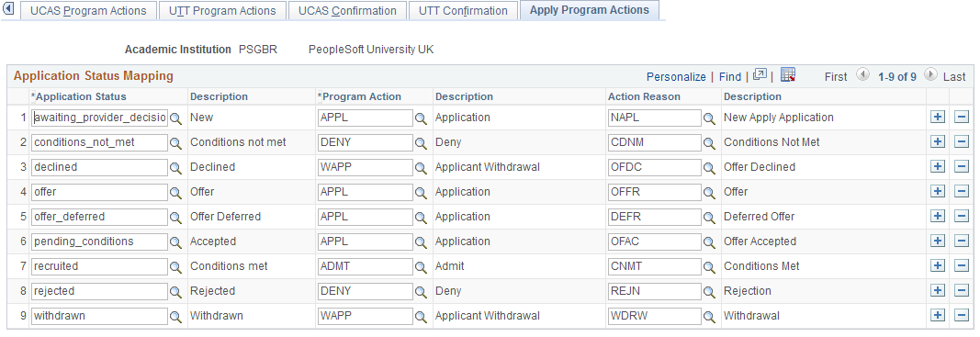
Task: Click First navigation link
Action: coord(836,77)
